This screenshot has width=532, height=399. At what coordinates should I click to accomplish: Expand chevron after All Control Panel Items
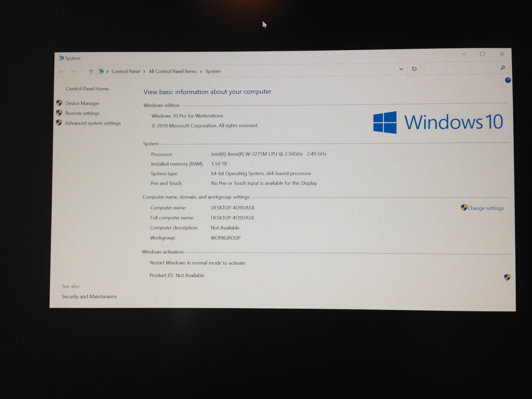[201, 71]
